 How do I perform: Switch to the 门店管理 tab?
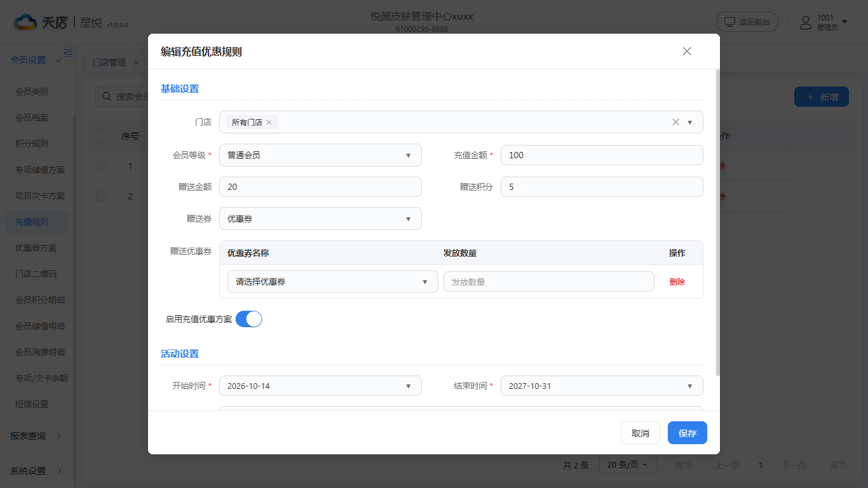tap(109, 63)
